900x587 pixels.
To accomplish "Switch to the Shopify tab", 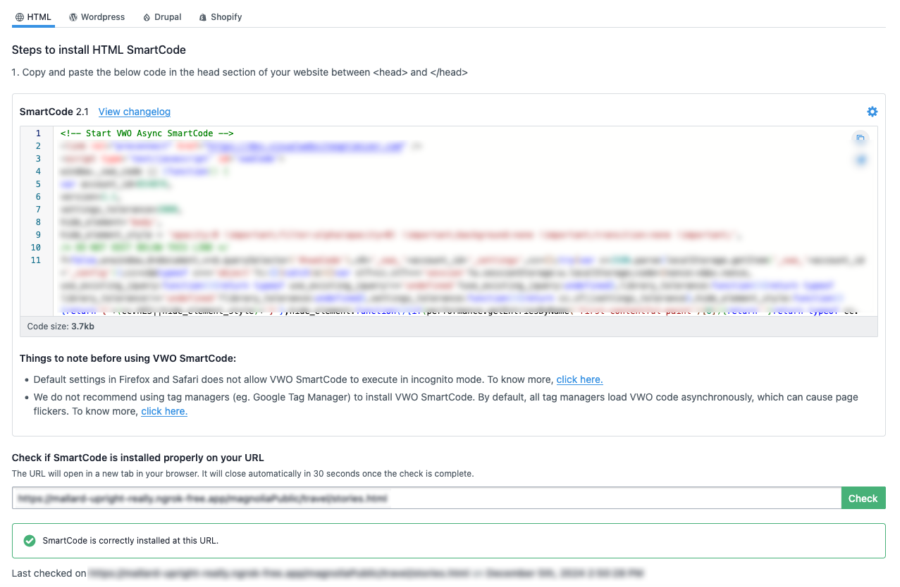I will [x=226, y=17].
